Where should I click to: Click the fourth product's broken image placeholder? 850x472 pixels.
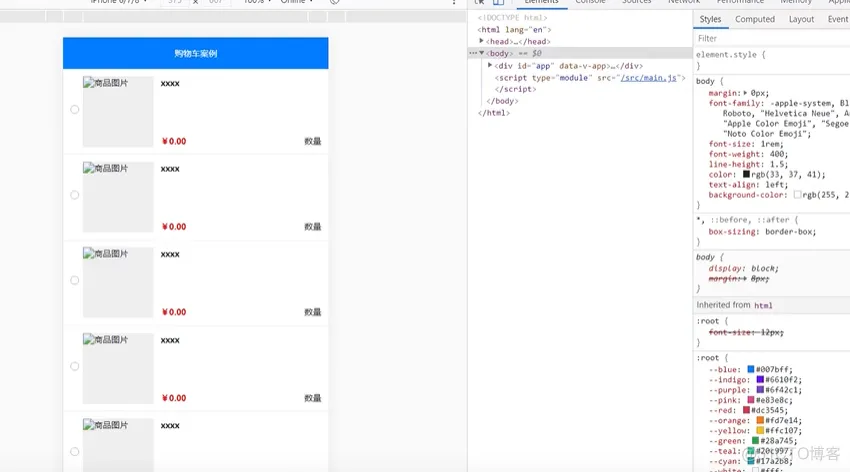[x=118, y=368]
